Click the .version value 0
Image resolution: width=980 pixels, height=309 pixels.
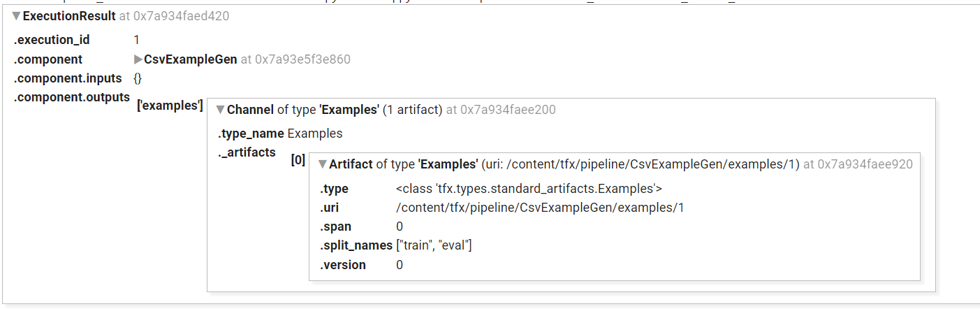(400, 265)
